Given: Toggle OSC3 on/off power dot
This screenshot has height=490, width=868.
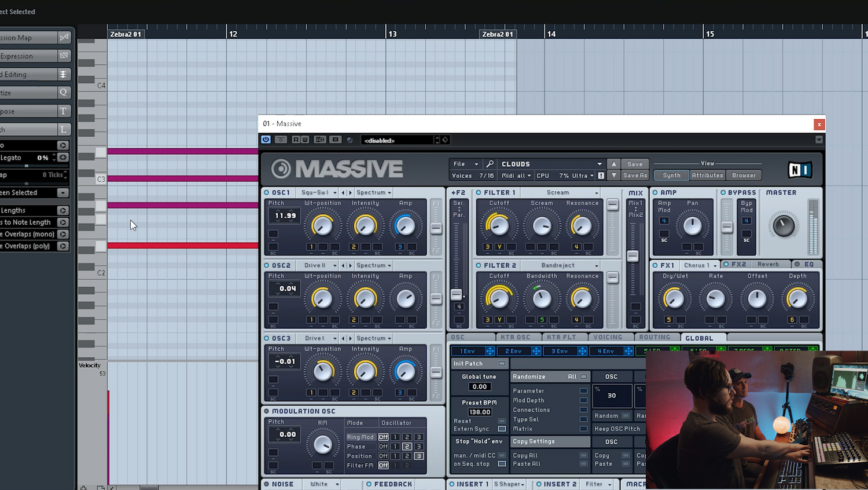Looking at the screenshot, I should pos(267,338).
